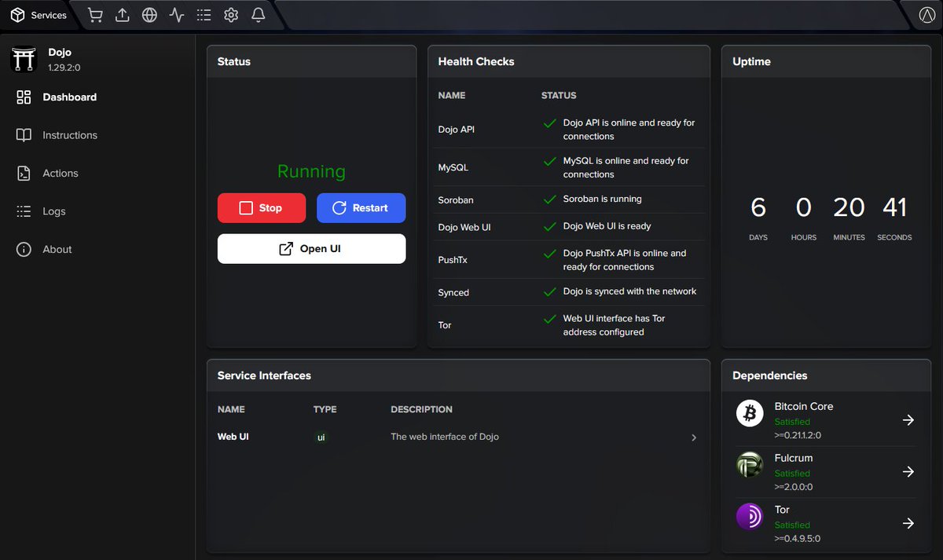Viewport: 943px width, 560px height.
Task: Click the Tor health check mark
Action: 550,319
